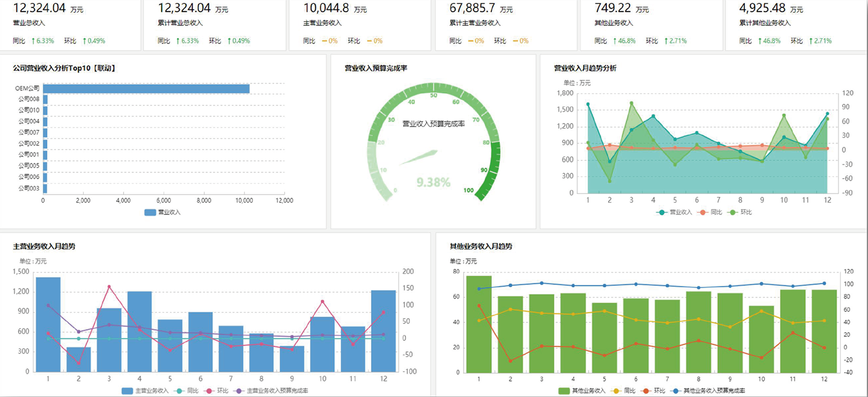Click pink 环比 legend marker in 主营业务收入月趋势
The height and width of the screenshot is (397, 868).
[209, 391]
